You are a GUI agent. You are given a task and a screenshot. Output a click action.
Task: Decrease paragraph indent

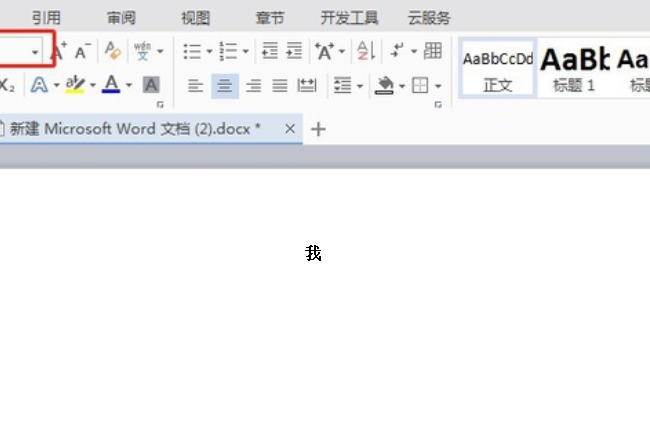click(270, 51)
